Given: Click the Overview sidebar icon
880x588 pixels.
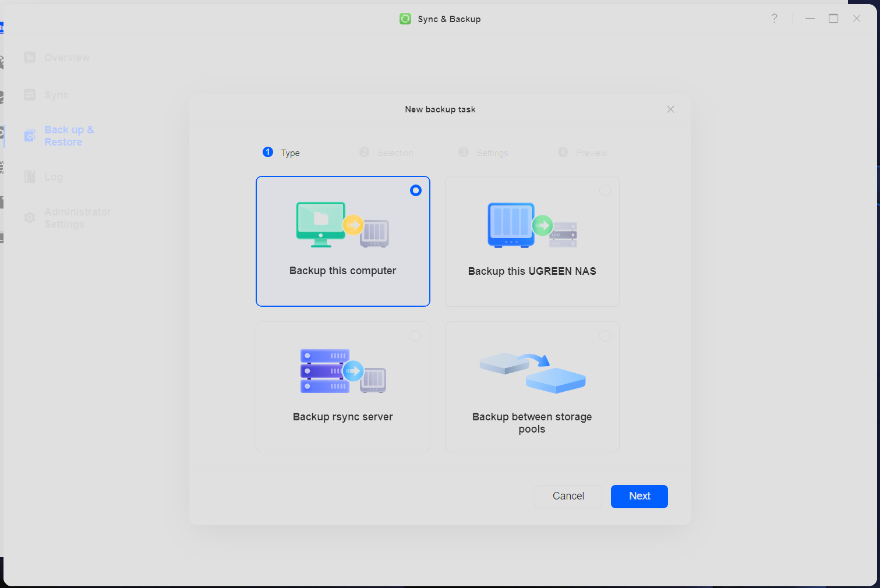Looking at the screenshot, I should (x=30, y=57).
